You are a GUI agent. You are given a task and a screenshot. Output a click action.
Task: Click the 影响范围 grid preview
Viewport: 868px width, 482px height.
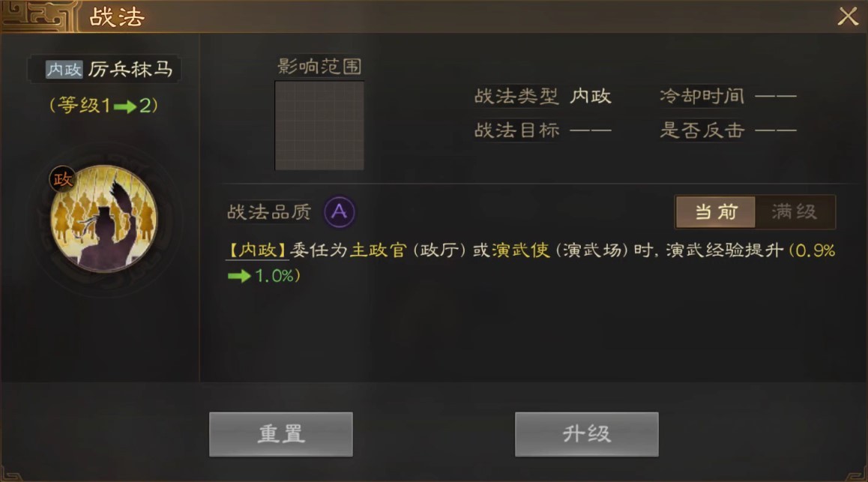[x=319, y=126]
